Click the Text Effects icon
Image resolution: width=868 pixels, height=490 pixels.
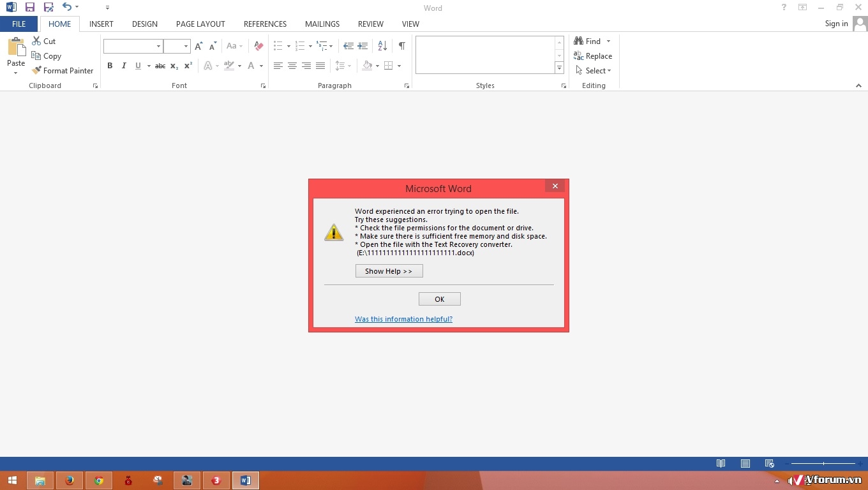pyautogui.click(x=208, y=66)
